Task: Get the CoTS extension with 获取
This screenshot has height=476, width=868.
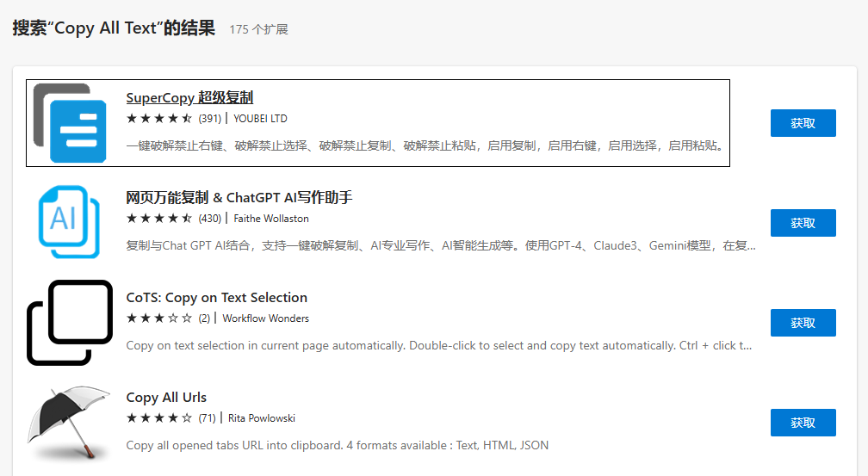Action: click(x=803, y=323)
